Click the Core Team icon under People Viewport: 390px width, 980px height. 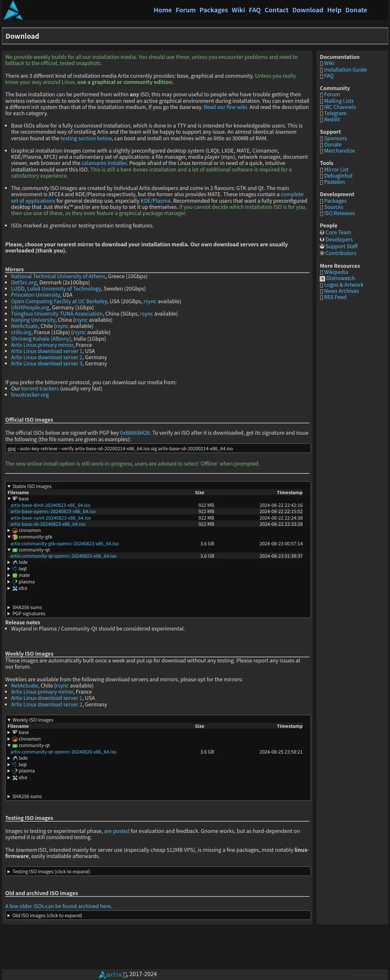point(322,232)
